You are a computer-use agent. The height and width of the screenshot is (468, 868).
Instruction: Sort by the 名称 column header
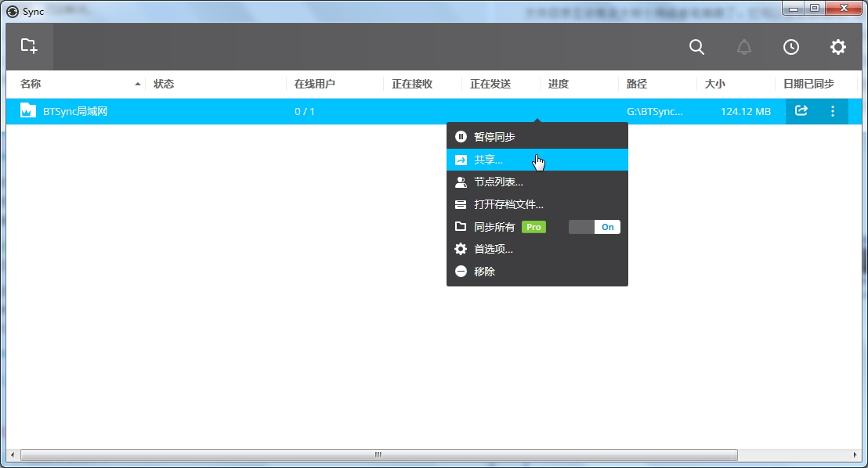coord(31,84)
